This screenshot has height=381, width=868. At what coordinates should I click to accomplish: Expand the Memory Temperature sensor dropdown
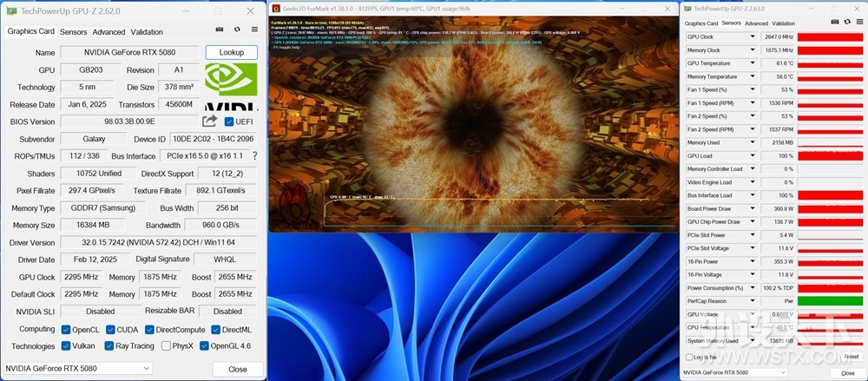[x=753, y=77]
